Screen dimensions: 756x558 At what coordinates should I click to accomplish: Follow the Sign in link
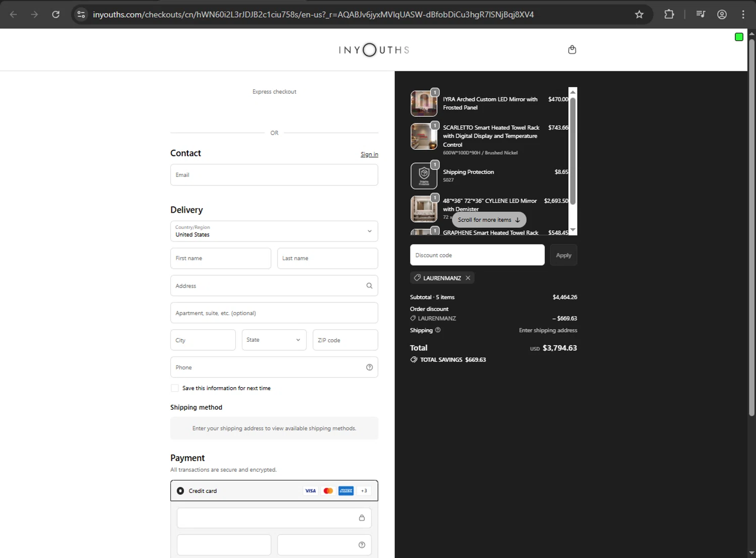click(369, 154)
